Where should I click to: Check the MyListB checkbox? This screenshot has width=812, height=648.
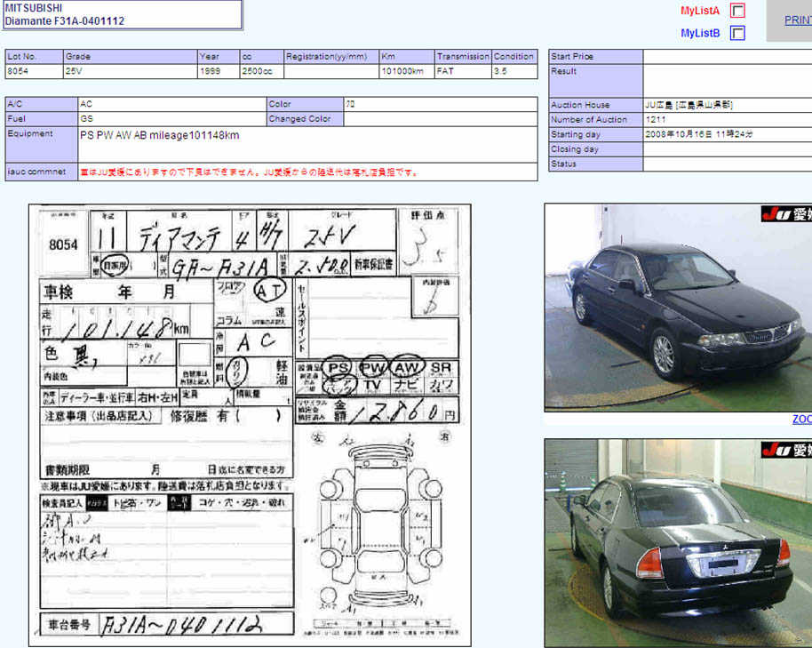pyautogui.click(x=737, y=33)
